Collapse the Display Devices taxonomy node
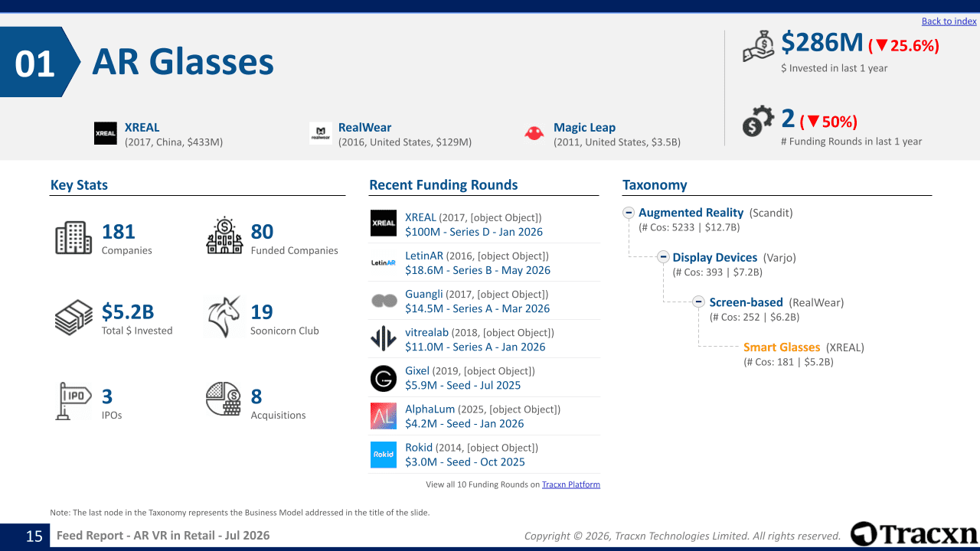The width and height of the screenshot is (980, 551). pos(664,257)
